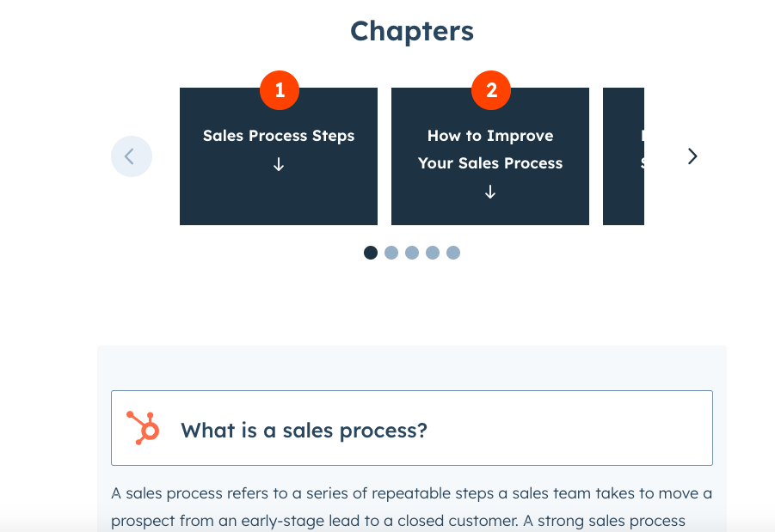Click the previous chapters arrow button
Screen dimensions: 775x532
pyautogui.click(x=132, y=156)
